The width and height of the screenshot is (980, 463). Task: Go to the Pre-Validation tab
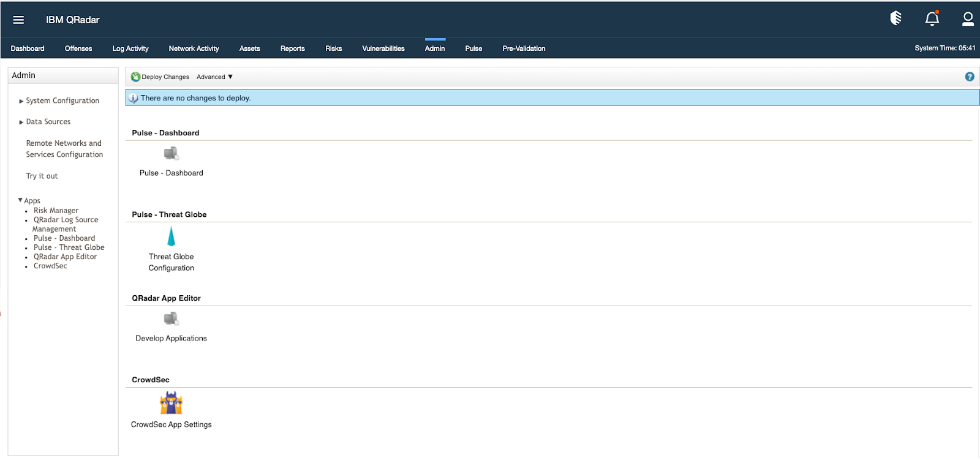(524, 48)
